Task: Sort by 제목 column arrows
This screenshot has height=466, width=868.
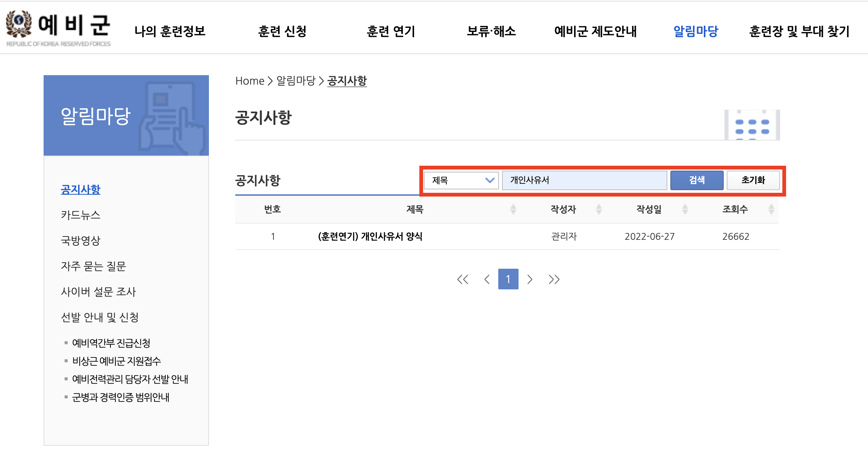Action: tap(513, 209)
